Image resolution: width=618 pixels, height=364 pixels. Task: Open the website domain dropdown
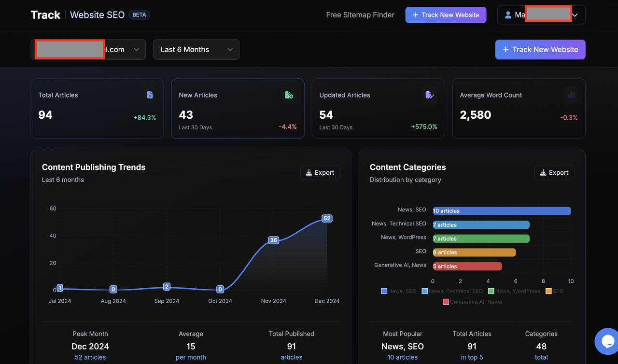[88, 50]
